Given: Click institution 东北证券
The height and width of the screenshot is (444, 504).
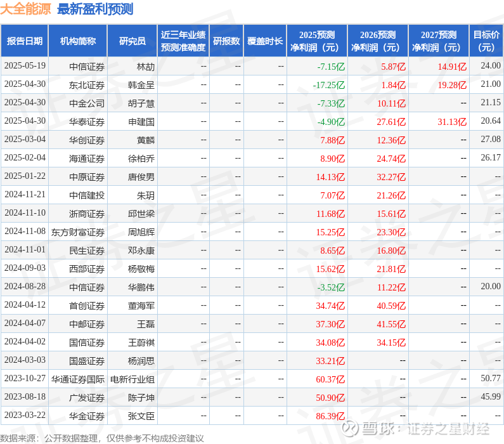Looking at the screenshot, I should click(x=87, y=85).
